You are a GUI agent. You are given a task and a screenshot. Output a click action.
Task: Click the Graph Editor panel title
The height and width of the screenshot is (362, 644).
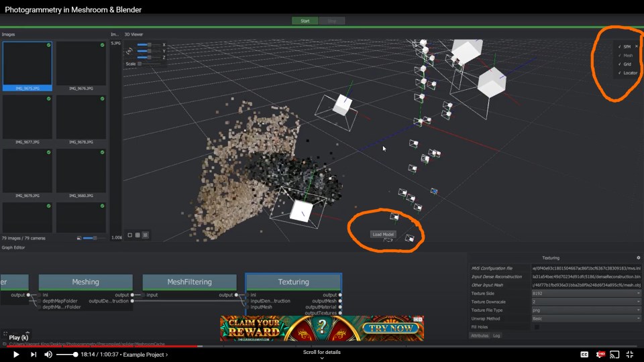click(13, 247)
